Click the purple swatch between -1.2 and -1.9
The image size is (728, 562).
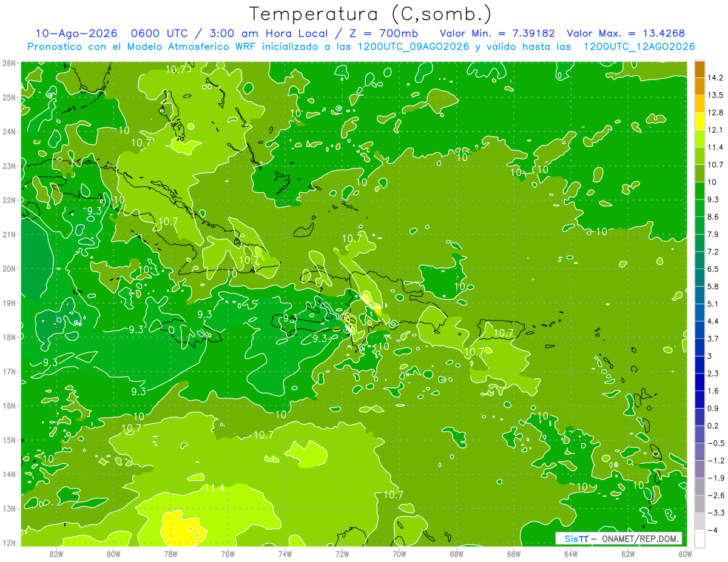[699, 469]
